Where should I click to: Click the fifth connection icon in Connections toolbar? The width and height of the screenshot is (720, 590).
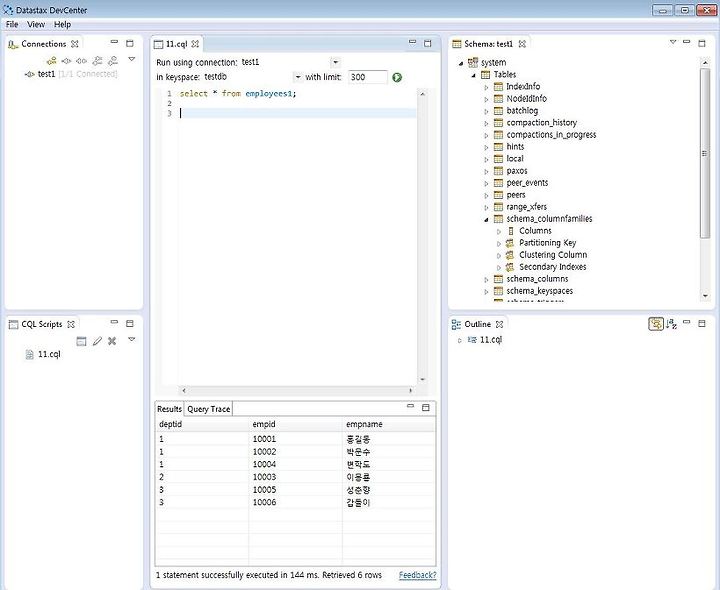tap(112, 61)
